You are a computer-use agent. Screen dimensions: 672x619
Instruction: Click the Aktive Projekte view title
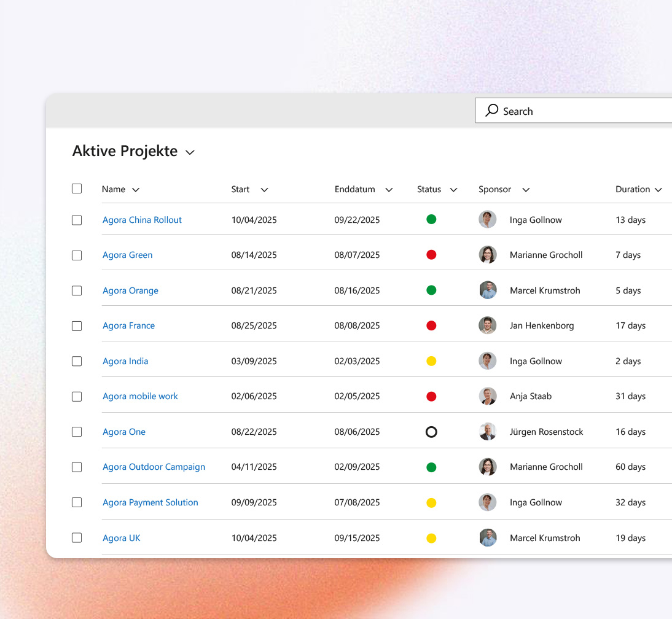click(x=125, y=151)
